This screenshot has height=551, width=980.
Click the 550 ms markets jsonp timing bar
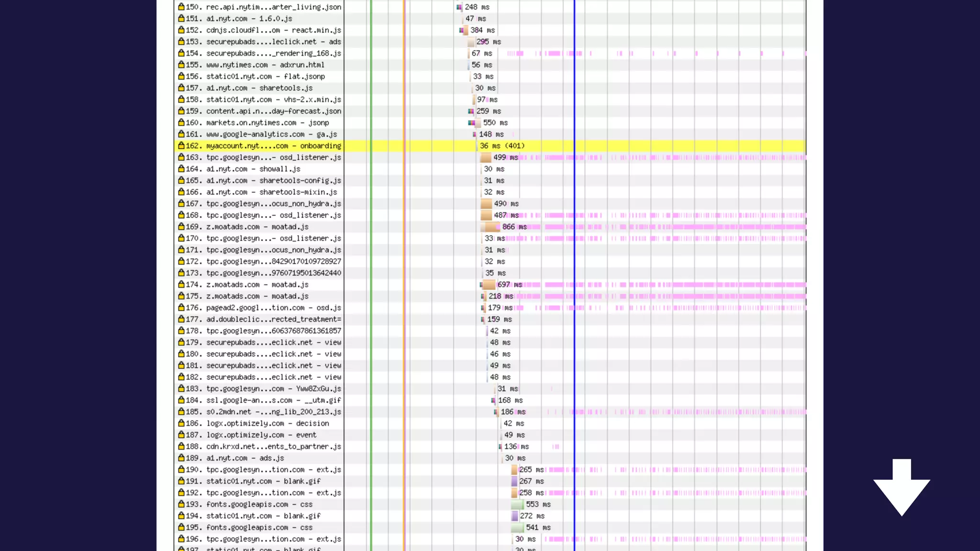[x=477, y=123]
